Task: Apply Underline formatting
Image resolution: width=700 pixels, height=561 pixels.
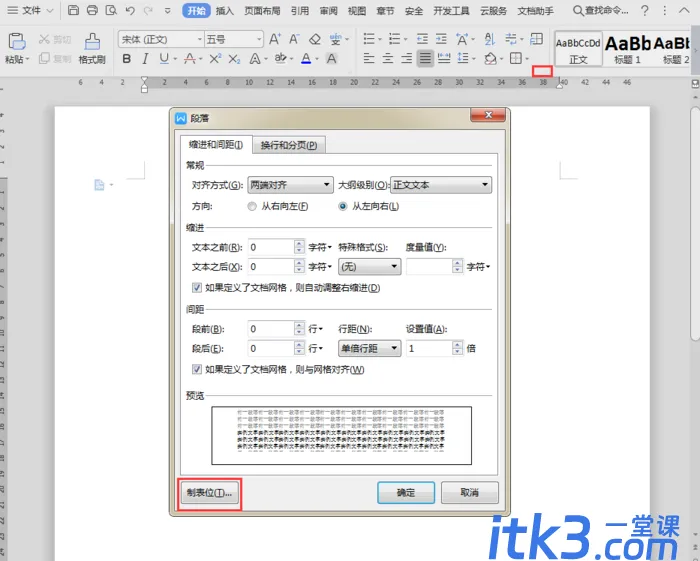Action: pos(164,58)
